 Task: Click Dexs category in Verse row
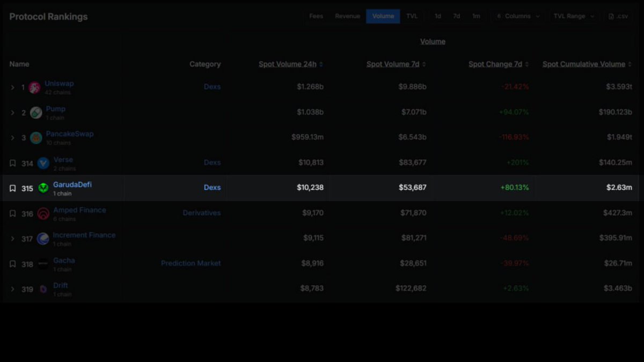pyautogui.click(x=212, y=162)
